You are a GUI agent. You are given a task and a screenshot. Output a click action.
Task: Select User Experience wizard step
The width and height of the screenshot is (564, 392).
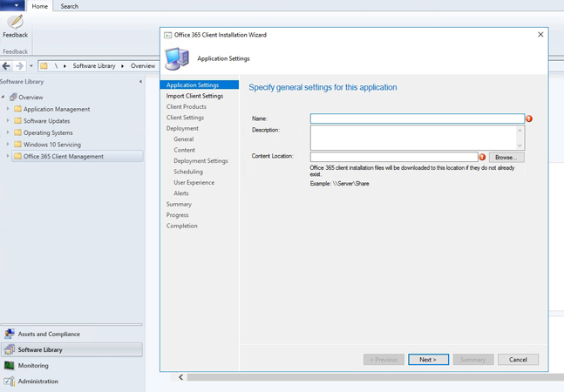(194, 183)
